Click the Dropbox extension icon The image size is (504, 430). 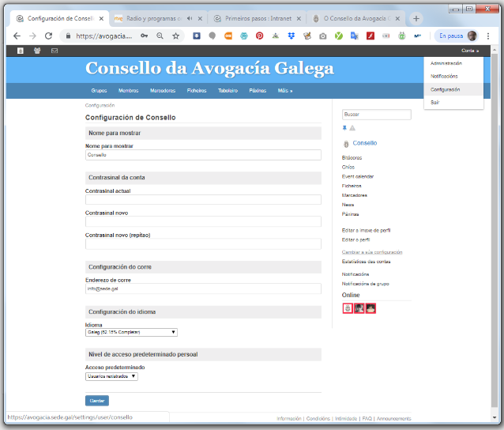[x=291, y=36]
